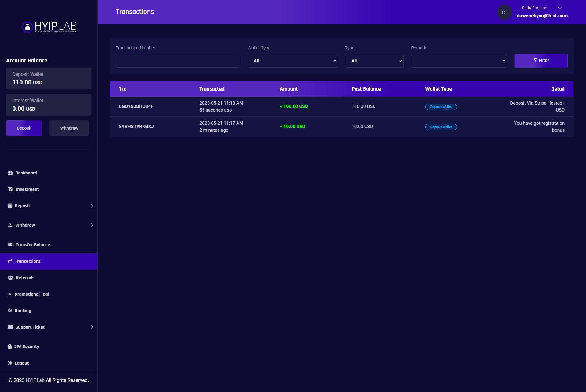Click the Investment funnel icon
This screenshot has height=392, width=586.
(x=10, y=189)
